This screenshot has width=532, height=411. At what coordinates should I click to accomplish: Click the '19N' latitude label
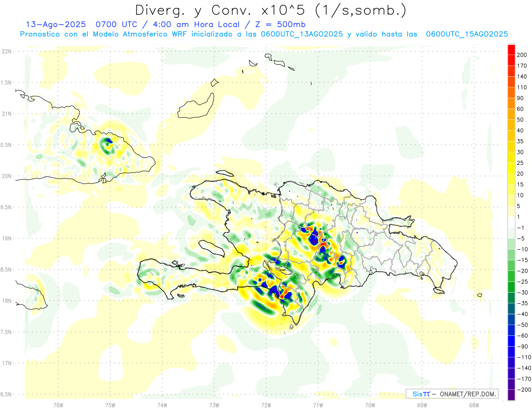coord(6,239)
